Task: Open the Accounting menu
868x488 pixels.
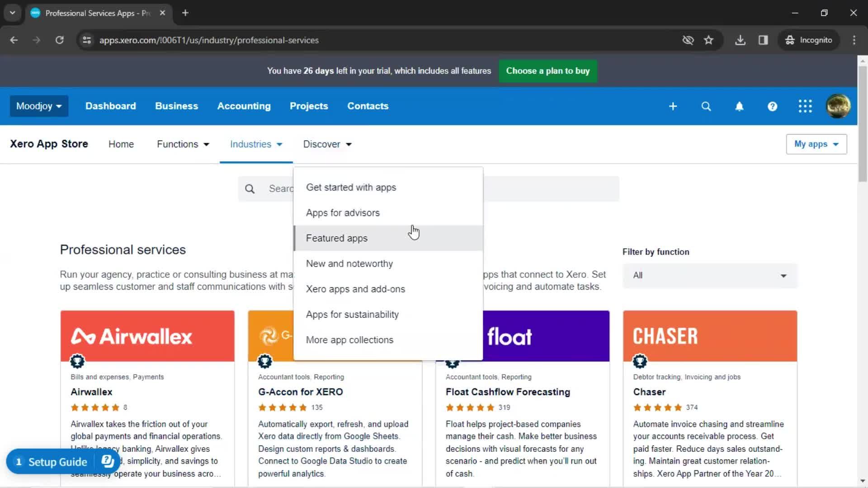Action: pos(244,106)
